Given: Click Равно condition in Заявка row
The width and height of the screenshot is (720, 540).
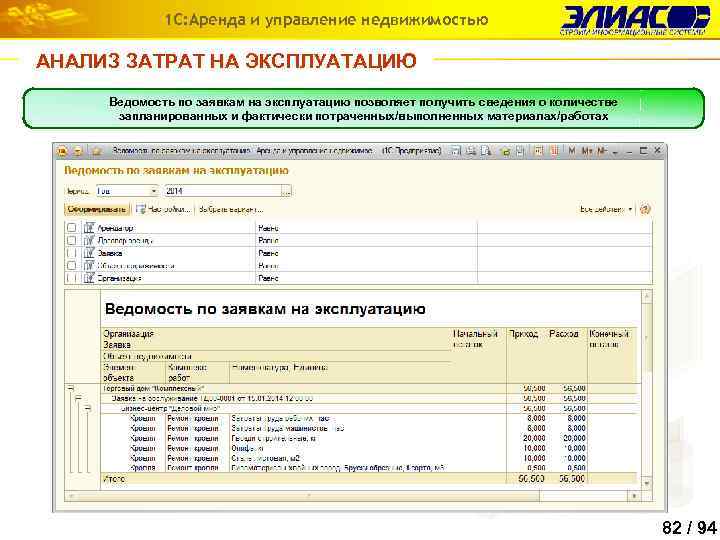Looking at the screenshot, I should click(x=269, y=253).
